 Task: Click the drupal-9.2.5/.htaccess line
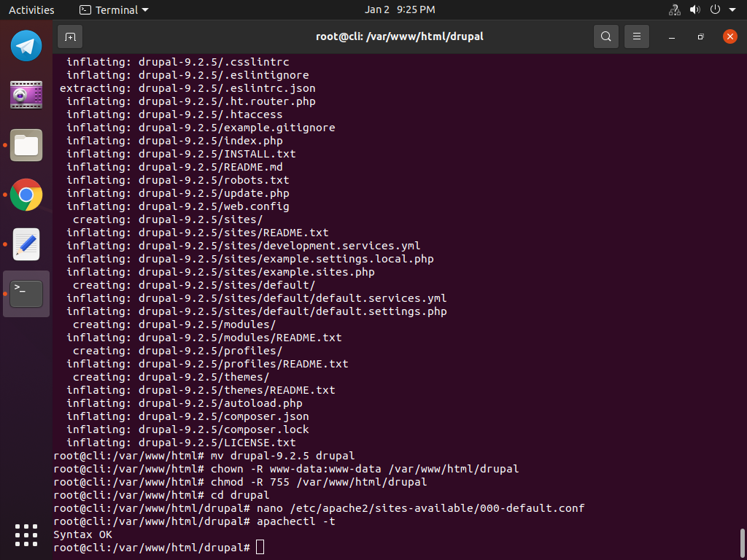click(x=174, y=114)
